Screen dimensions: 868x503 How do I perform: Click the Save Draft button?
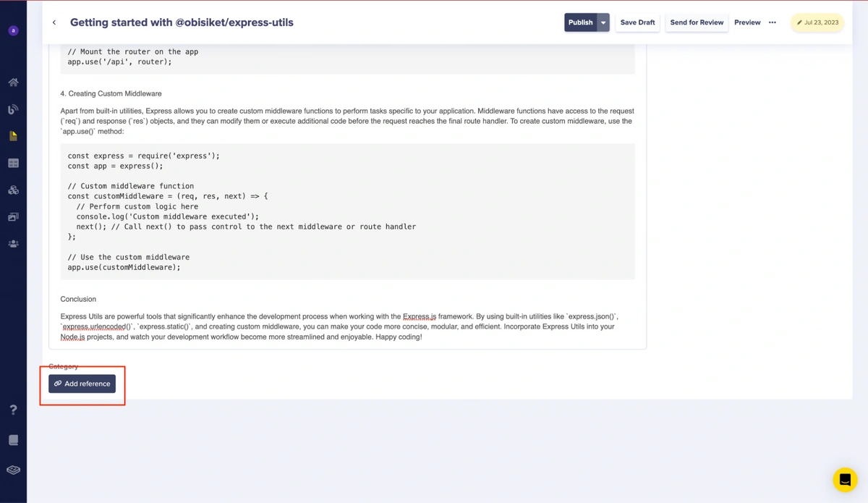point(637,22)
